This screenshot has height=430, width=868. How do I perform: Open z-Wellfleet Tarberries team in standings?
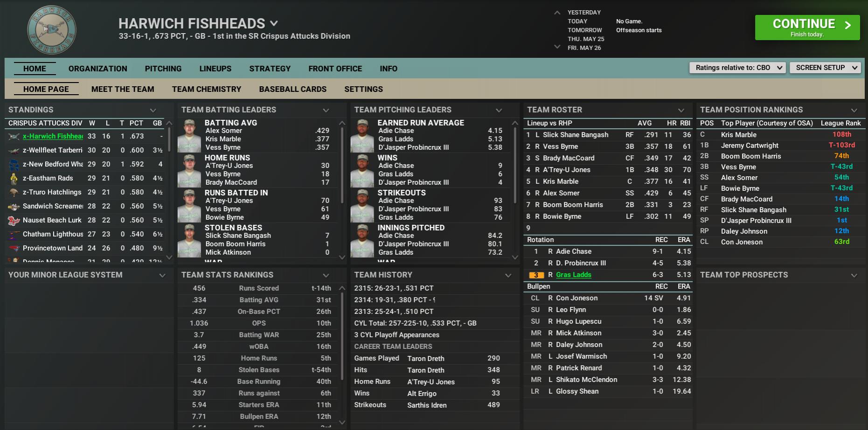coord(53,150)
